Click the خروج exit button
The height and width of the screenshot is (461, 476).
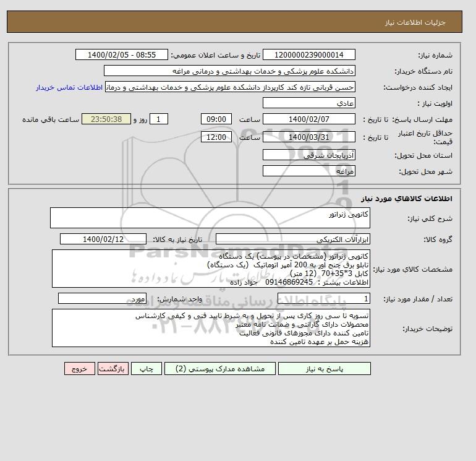[x=80, y=369]
